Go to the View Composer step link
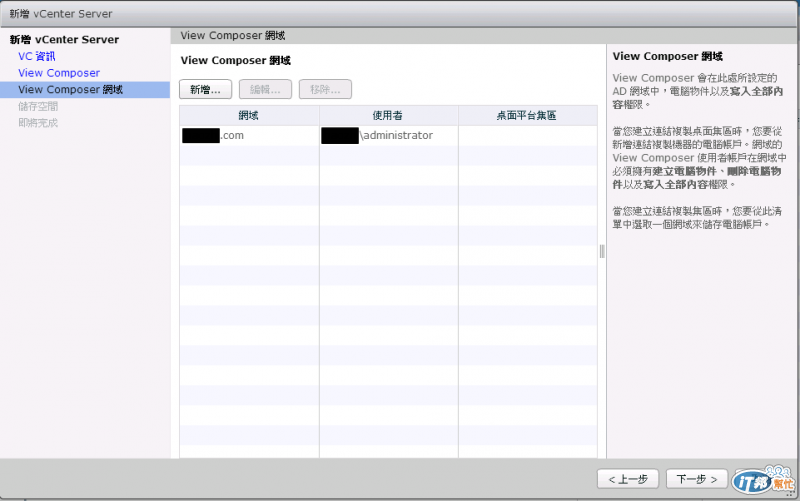This screenshot has height=501, width=800. (59, 73)
